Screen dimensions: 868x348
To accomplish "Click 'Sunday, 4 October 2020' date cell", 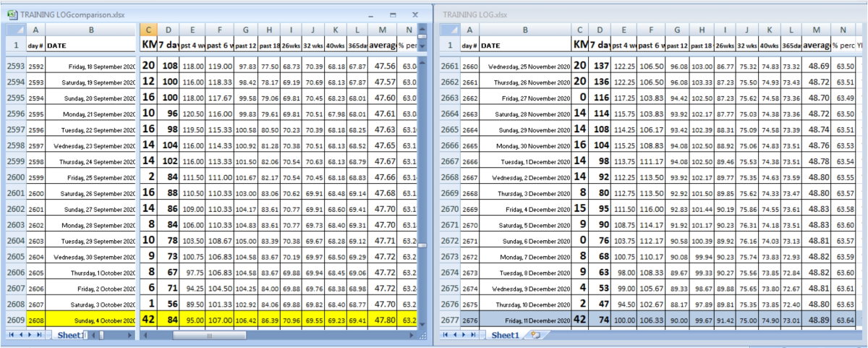I will pos(90,320).
